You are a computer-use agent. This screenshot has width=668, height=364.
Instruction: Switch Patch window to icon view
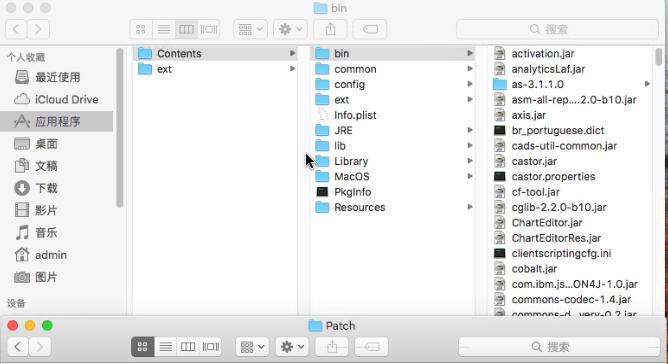143,347
